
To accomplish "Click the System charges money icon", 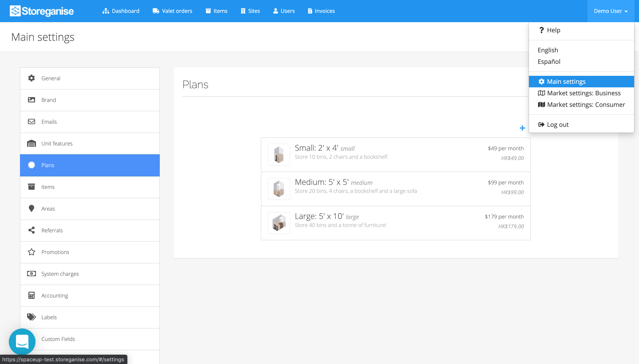I will click(x=31, y=274).
